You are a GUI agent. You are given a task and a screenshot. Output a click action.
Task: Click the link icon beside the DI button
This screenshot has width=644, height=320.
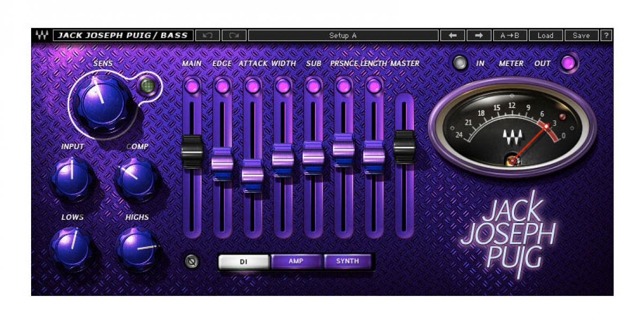point(192,261)
